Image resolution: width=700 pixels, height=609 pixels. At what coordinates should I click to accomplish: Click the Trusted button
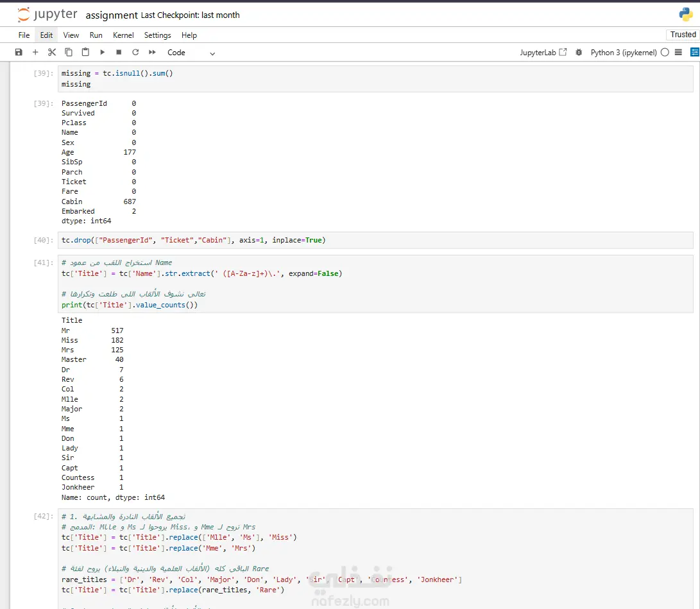[683, 35]
